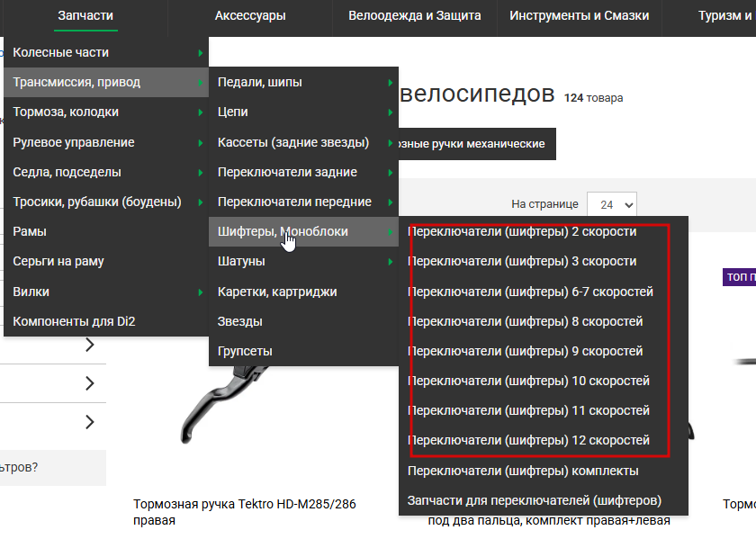
Task: Click the green arrow beside Педали, шипы
Action: pos(390,83)
